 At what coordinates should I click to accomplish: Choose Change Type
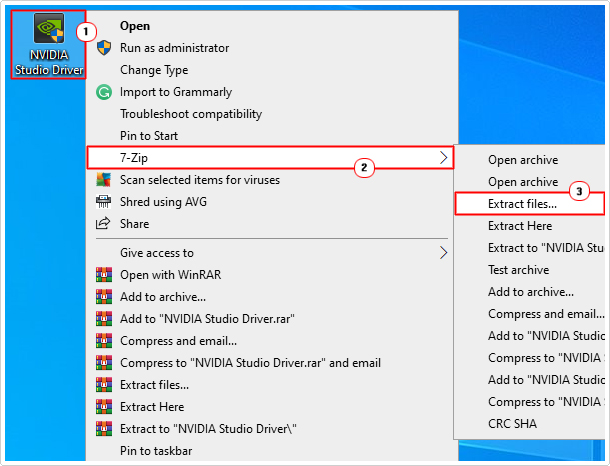pos(154,70)
